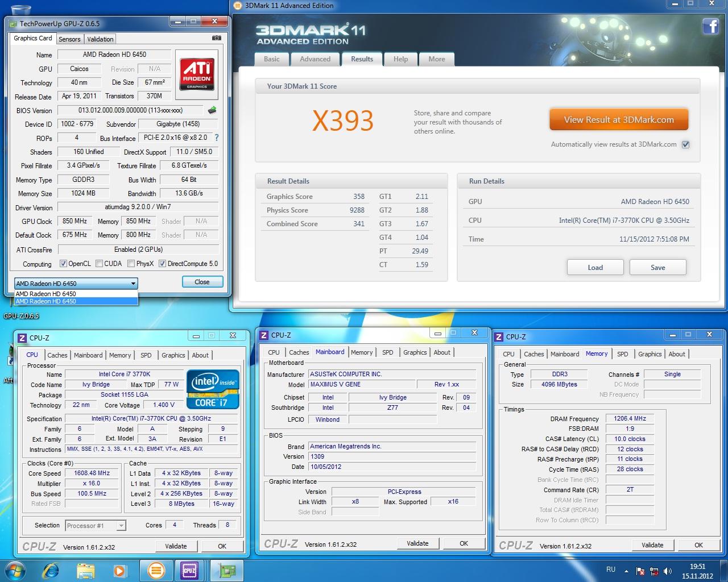Switch to the Validation tab in GPU-Z
This screenshot has height=582, width=728.
pos(100,39)
